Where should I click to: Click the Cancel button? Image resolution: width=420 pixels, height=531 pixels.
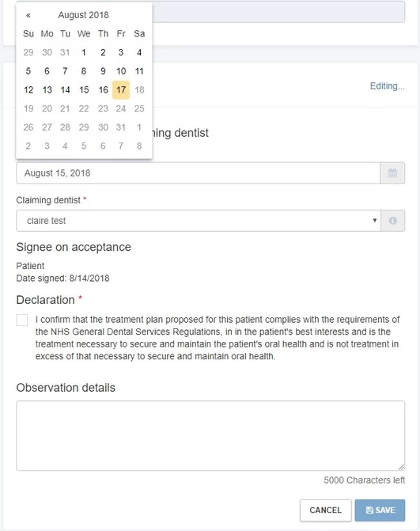(326, 510)
